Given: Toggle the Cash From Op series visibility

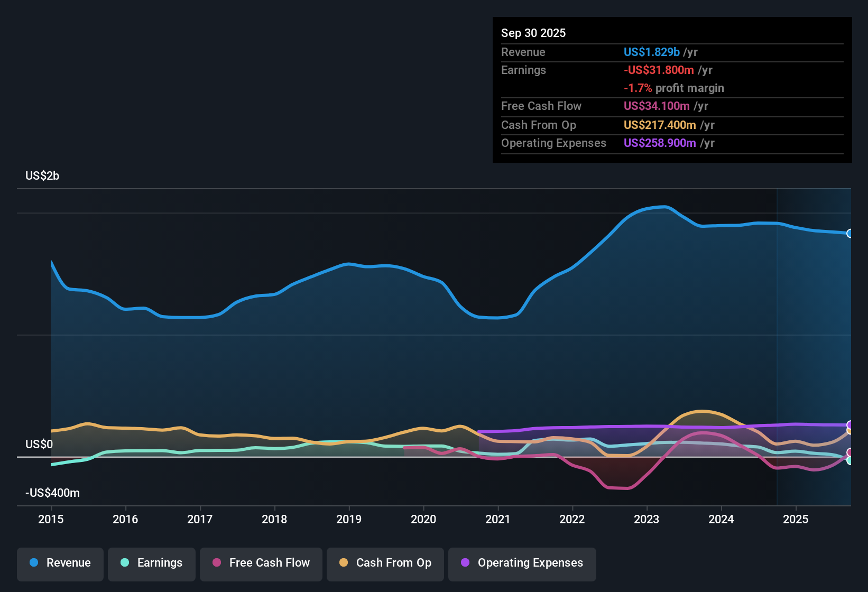Looking at the screenshot, I should pos(385,563).
